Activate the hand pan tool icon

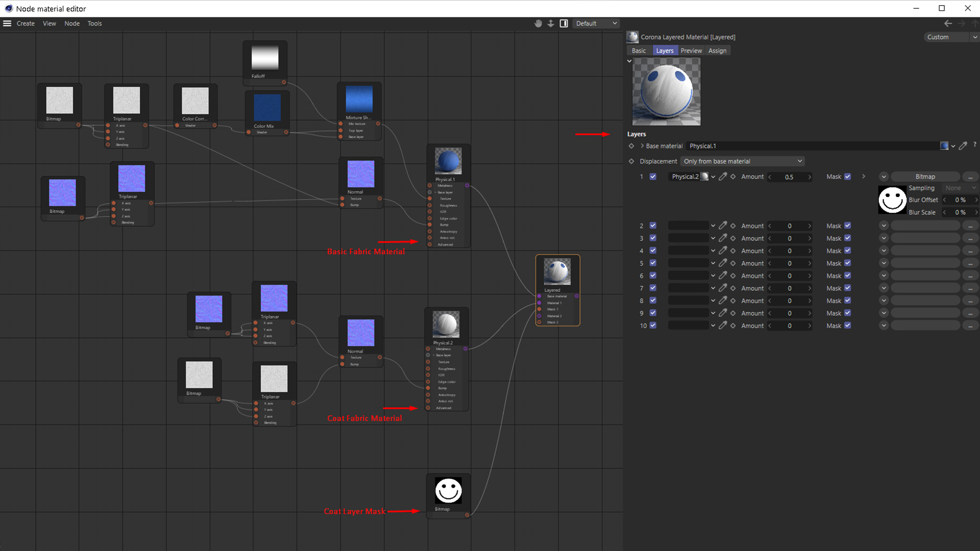(x=538, y=23)
